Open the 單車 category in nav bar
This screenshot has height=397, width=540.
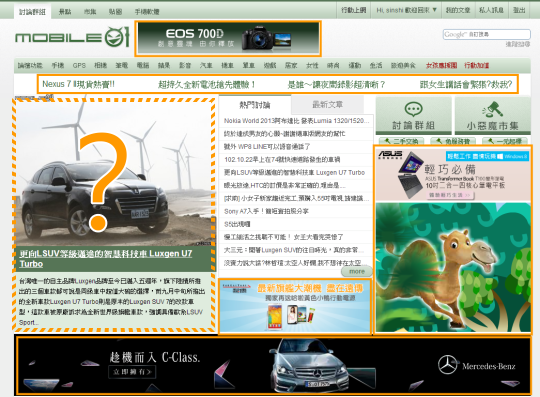pyautogui.click(x=249, y=65)
